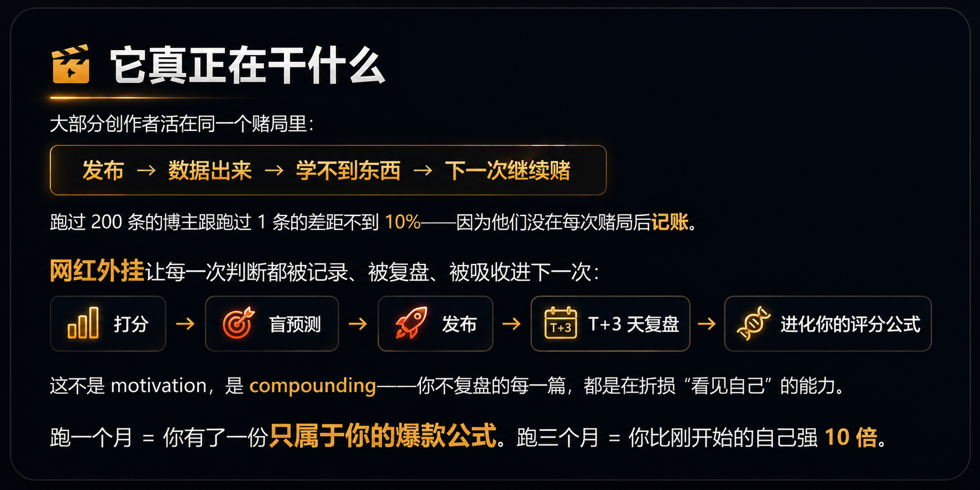Click the target icon beside 盲预测
This screenshot has width=980, height=490.
238,323
